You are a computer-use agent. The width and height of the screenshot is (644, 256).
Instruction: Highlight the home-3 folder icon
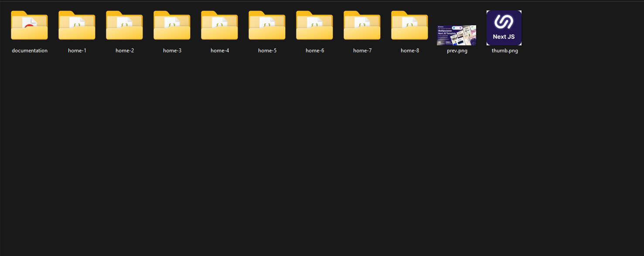[x=172, y=26]
